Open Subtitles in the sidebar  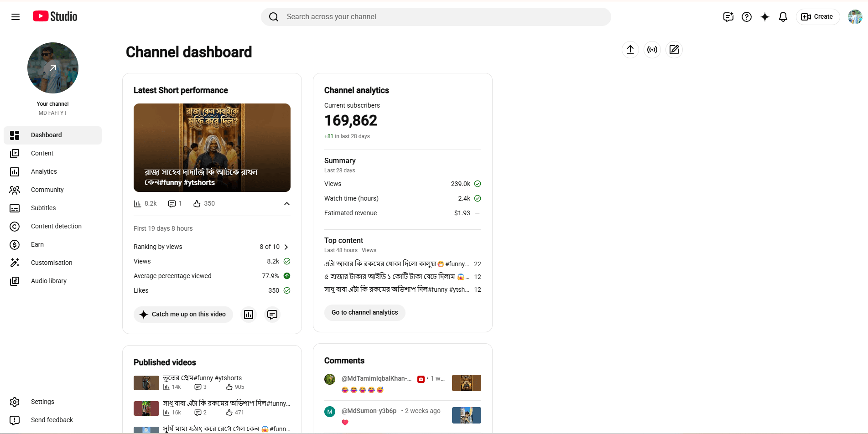point(53,208)
